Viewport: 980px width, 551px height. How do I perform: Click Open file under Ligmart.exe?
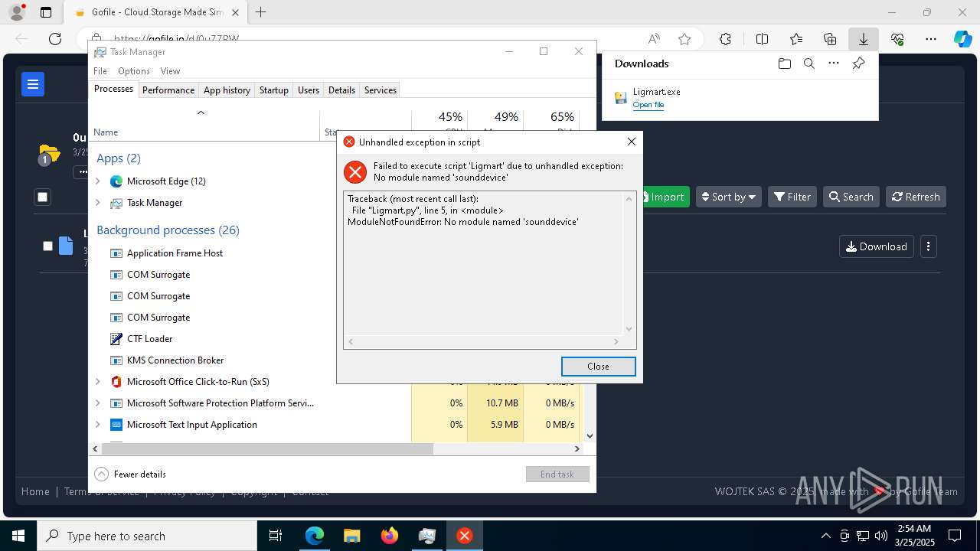point(648,105)
